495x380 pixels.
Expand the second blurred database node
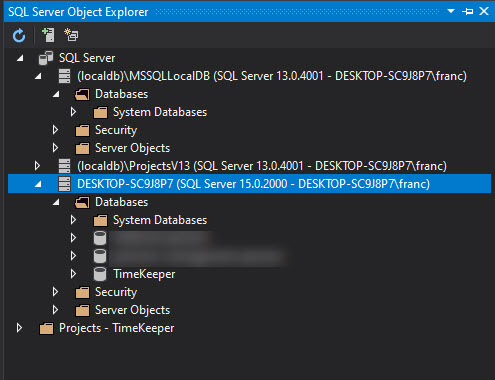(x=74, y=256)
